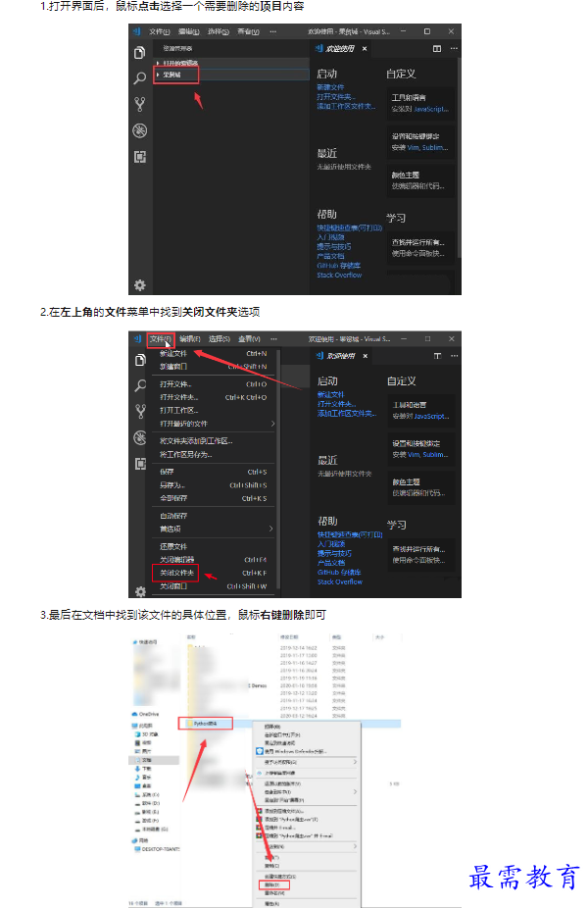Open Source Control icon in second VS Code screenshot

pyautogui.click(x=139, y=411)
